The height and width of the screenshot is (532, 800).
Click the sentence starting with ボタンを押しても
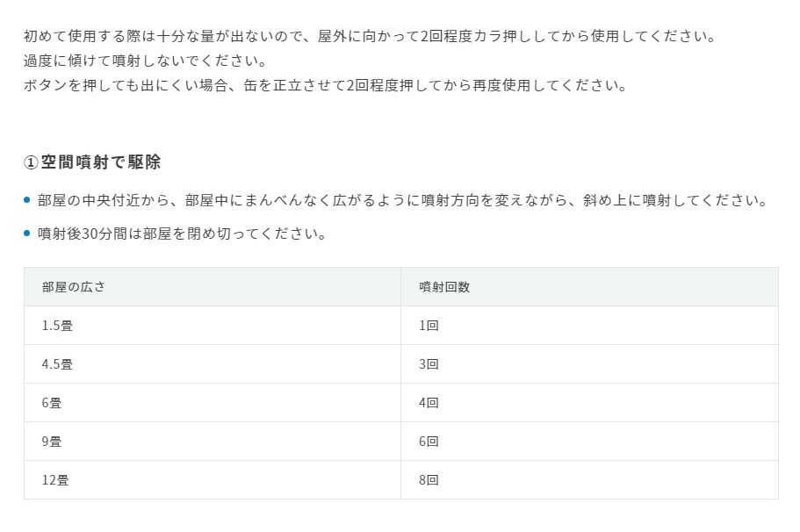[326, 85]
